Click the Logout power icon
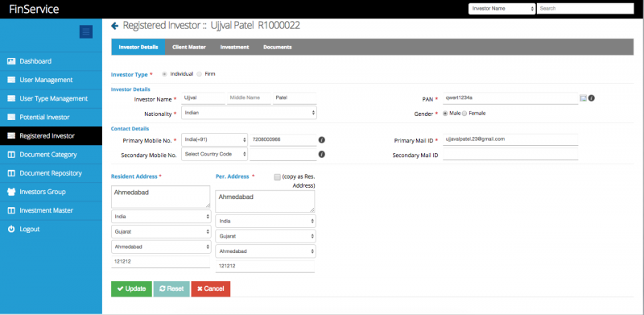 coord(11,229)
